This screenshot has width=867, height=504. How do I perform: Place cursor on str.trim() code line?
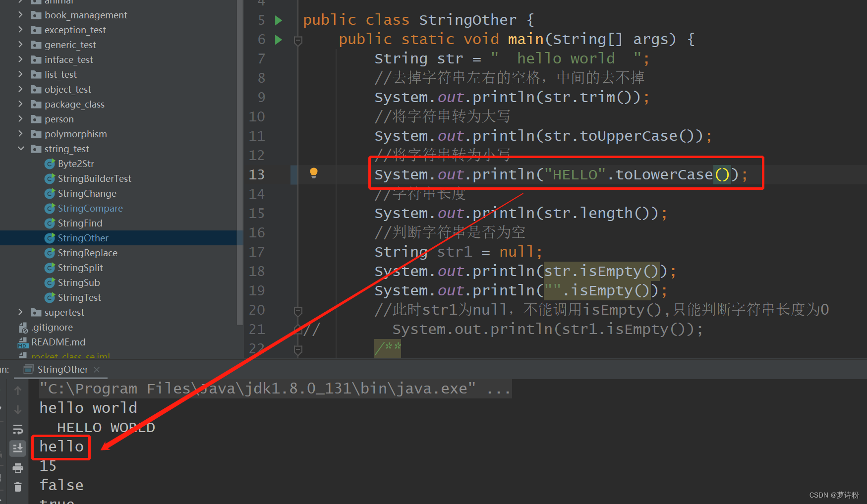tap(512, 97)
